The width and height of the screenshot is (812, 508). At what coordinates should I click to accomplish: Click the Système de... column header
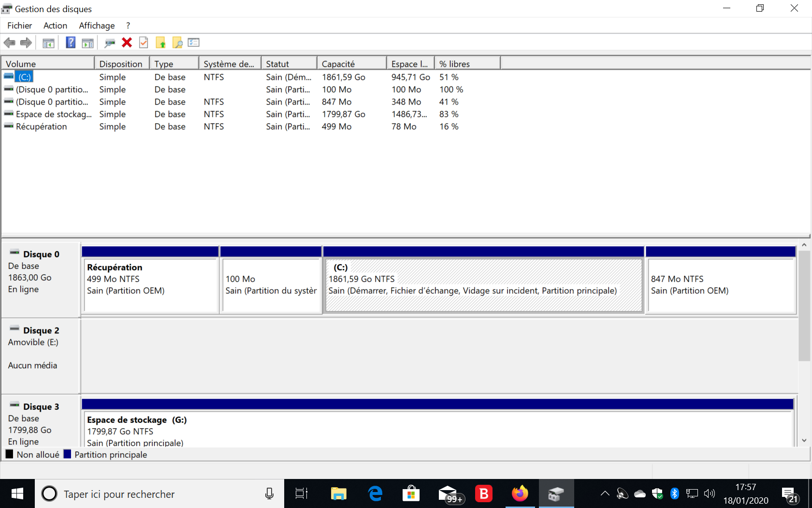[x=230, y=64]
